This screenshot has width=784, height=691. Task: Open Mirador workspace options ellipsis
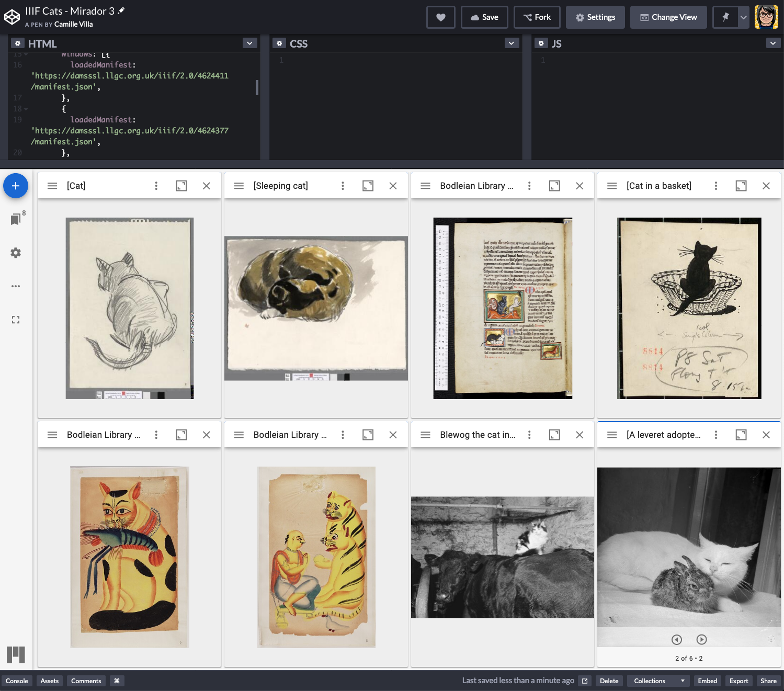point(16,286)
